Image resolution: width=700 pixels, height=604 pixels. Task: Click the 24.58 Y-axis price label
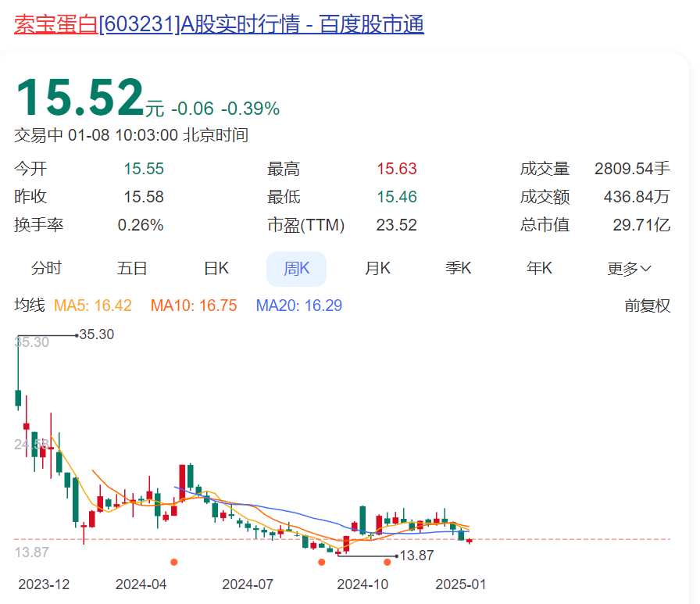point(31,445)
